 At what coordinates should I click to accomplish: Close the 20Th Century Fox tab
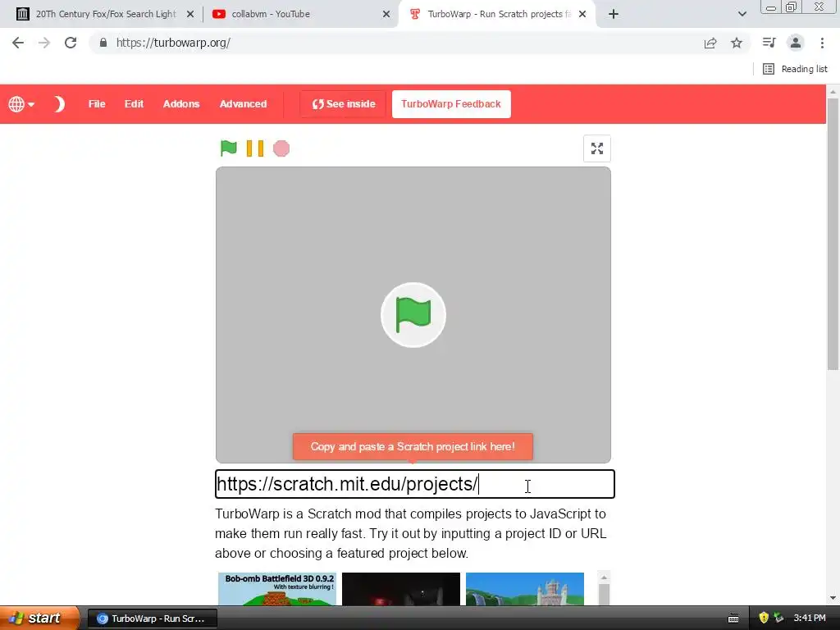190,14
